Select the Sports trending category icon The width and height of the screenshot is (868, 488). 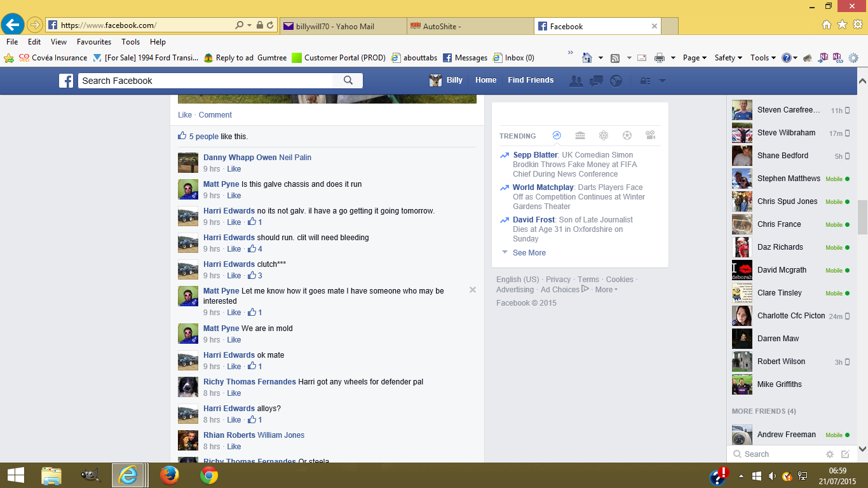pos(627,135)
